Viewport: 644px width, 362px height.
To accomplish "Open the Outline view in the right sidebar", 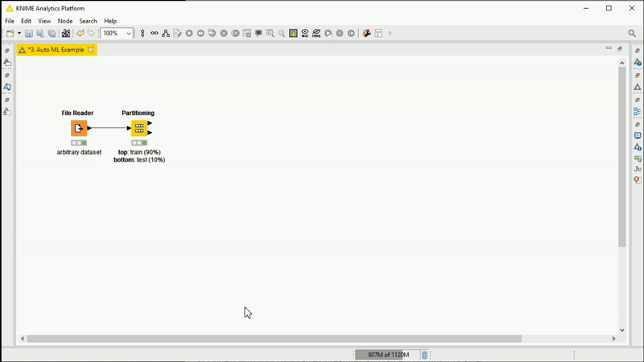I will (x=638, y=112).
